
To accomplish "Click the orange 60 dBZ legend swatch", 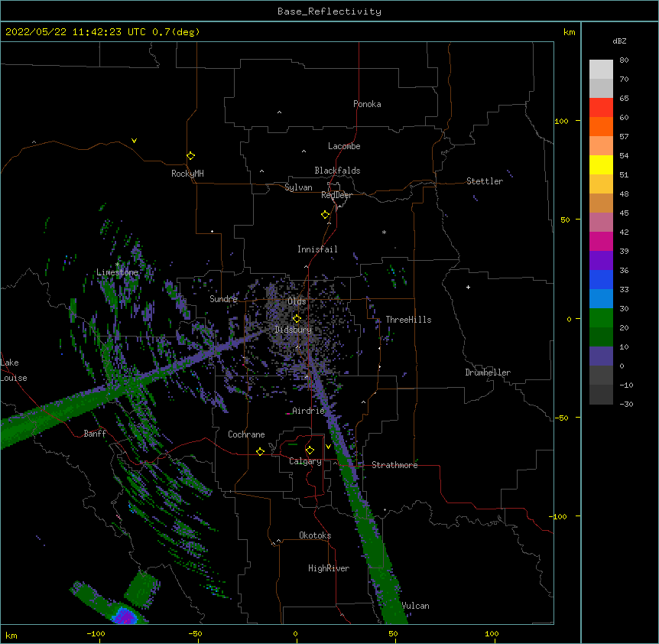I will (601, 126).
